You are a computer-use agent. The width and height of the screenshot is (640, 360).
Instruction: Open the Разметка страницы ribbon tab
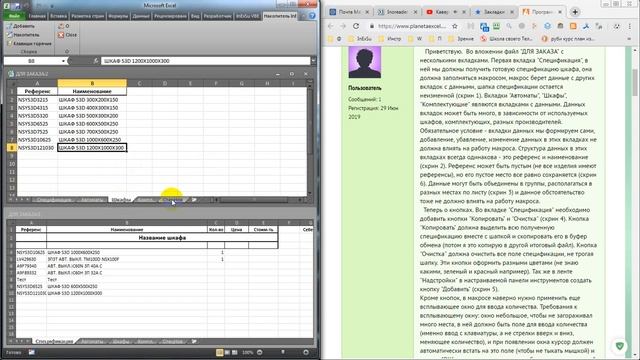(87, 16)
